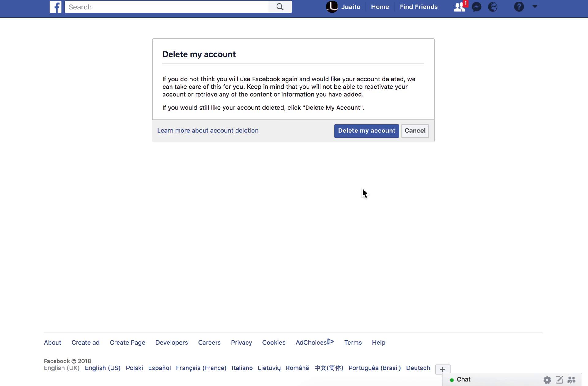Switch language to Română
The height and width of the screenshot is (386, 588).
pyautogui.click(x=297, y=368)
